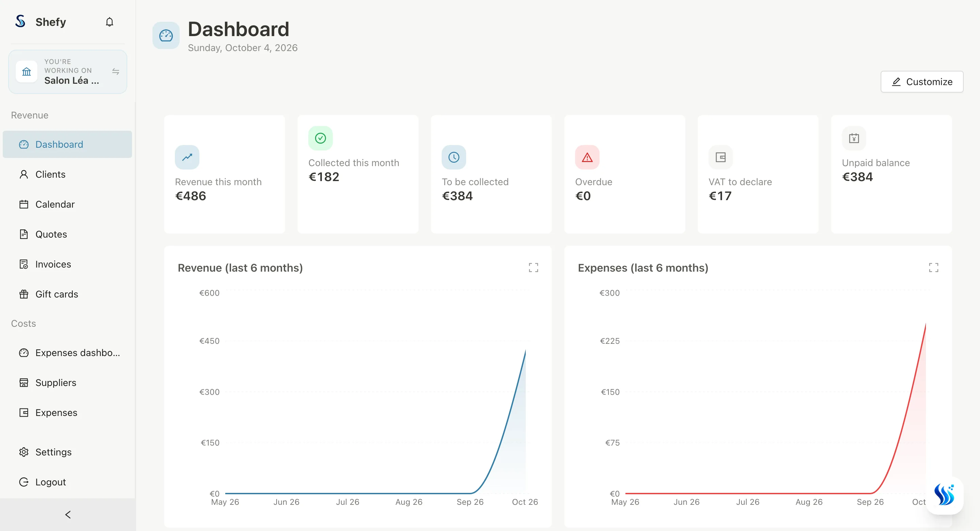Click the To be collected clock icon
Viewport: 980px width, 531px height.
[x=454, y=157]
